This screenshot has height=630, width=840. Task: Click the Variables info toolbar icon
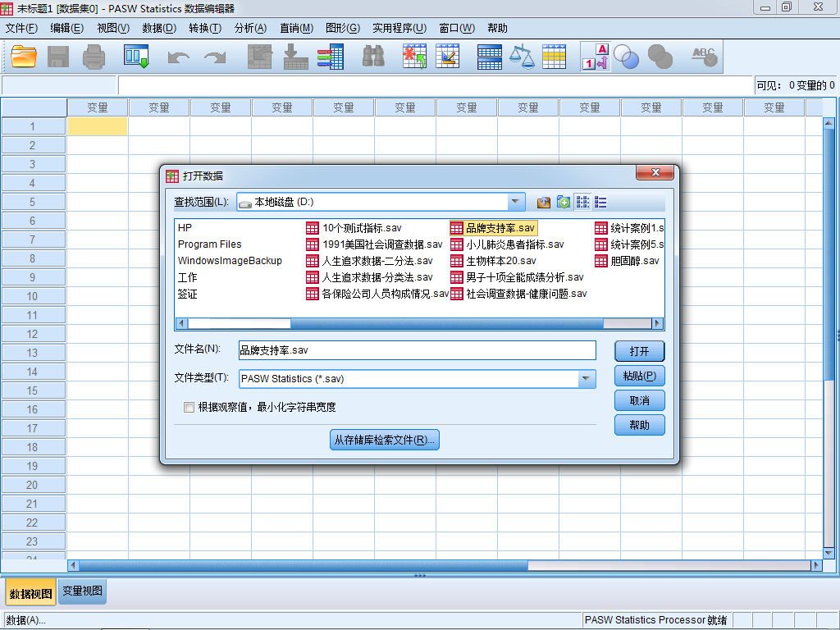tap(330, 57)
